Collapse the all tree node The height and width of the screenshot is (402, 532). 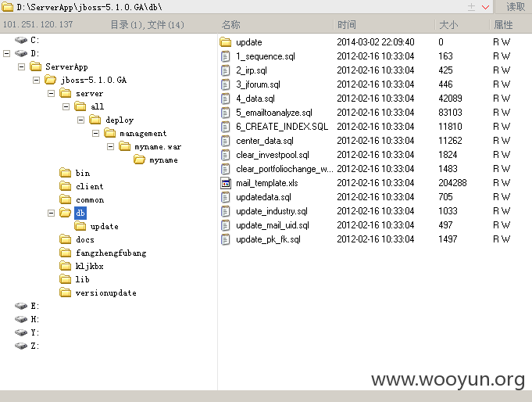pyautogui.click(x=66, y=106)
